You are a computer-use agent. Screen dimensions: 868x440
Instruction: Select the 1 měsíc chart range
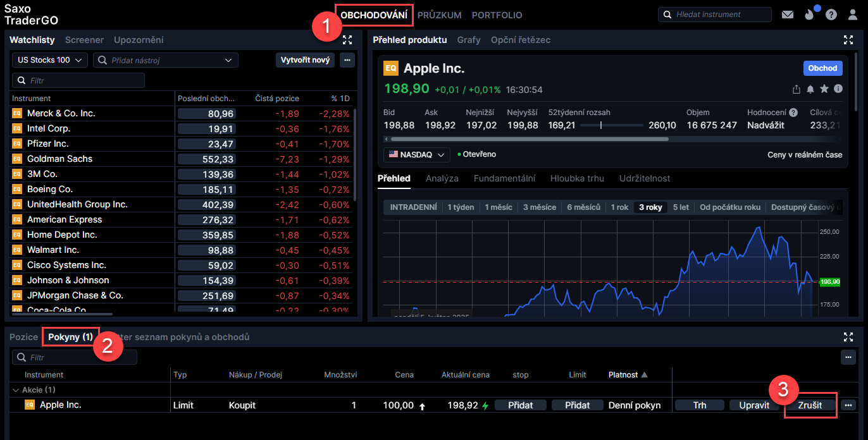(x=499, y=207)
